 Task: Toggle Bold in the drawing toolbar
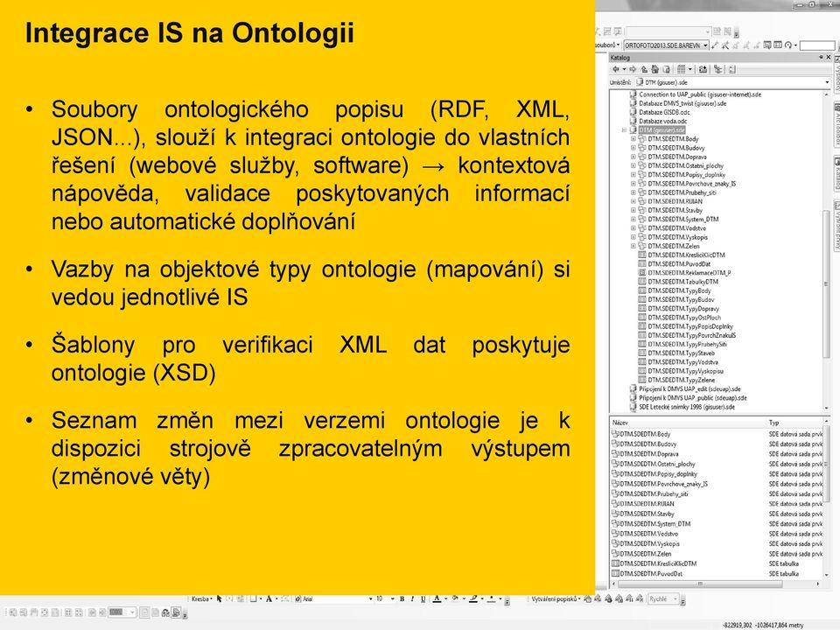402,598
